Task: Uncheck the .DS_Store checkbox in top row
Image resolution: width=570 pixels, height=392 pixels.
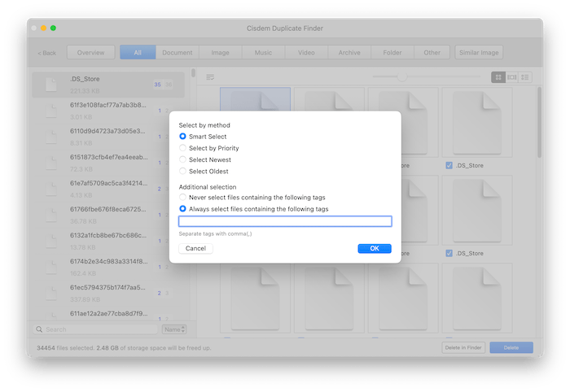Action: pos(449,166)
